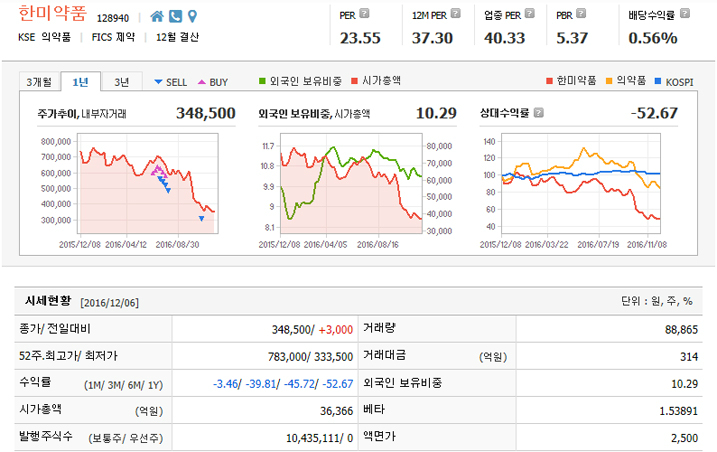Click the home icon next to 128940

(157, 16)
